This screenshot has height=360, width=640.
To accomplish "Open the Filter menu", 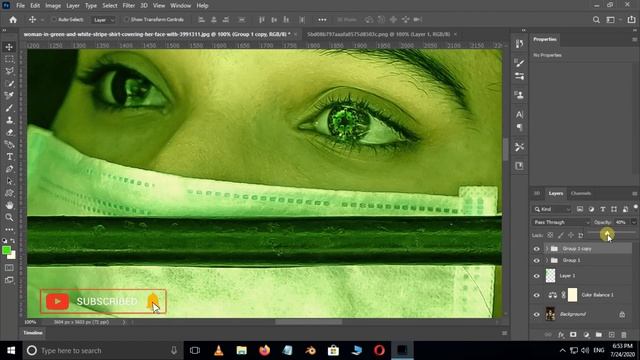I will (x=129, y=6).
